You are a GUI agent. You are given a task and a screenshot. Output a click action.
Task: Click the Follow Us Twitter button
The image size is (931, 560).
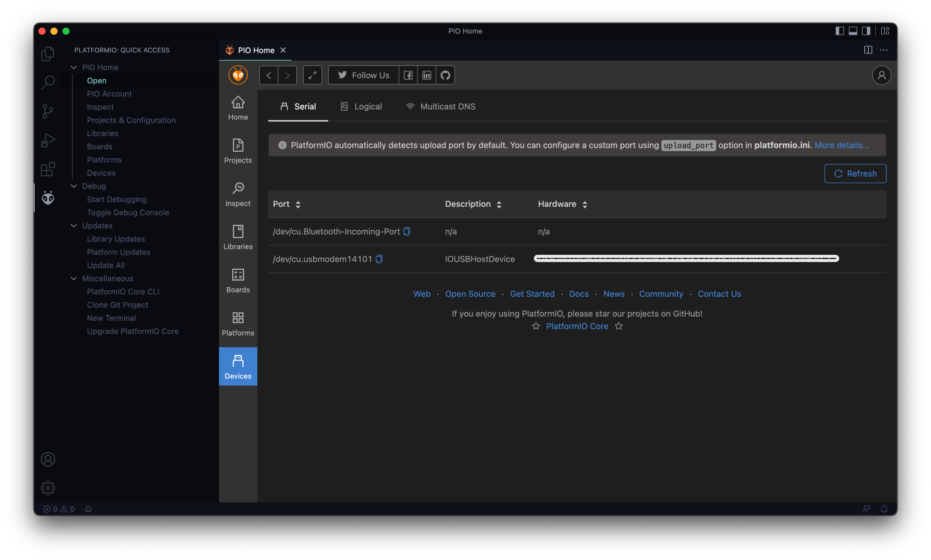coord(364,75)
